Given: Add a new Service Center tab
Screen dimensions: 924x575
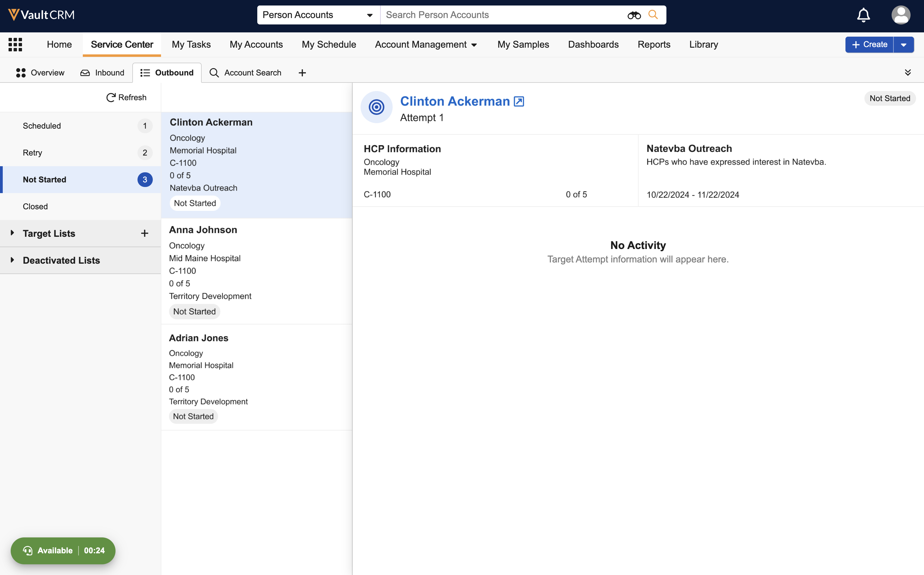Looking at the screenshot, I should 302,73.
